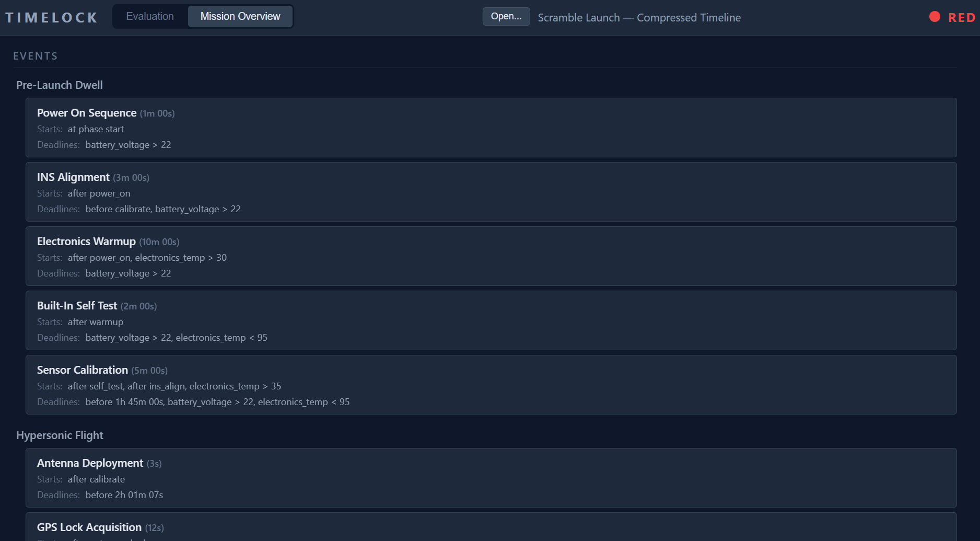Click the Pre-Launch Dwell phase heading
Viewport: 980px width, 541px height.
point(60,85)
